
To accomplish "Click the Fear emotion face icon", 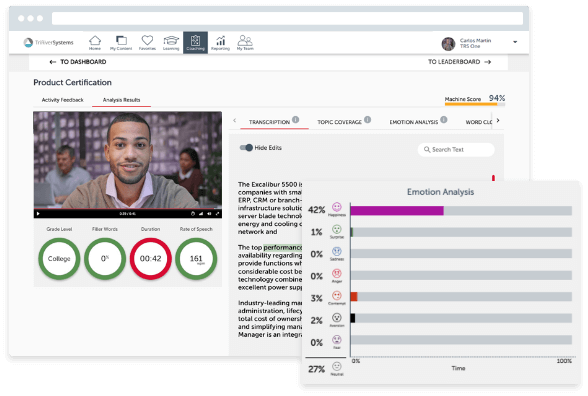I will [x=337, y=340].
